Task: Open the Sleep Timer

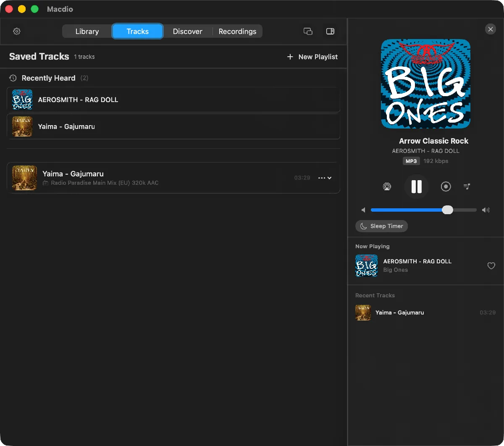Action: click(381, 226)
